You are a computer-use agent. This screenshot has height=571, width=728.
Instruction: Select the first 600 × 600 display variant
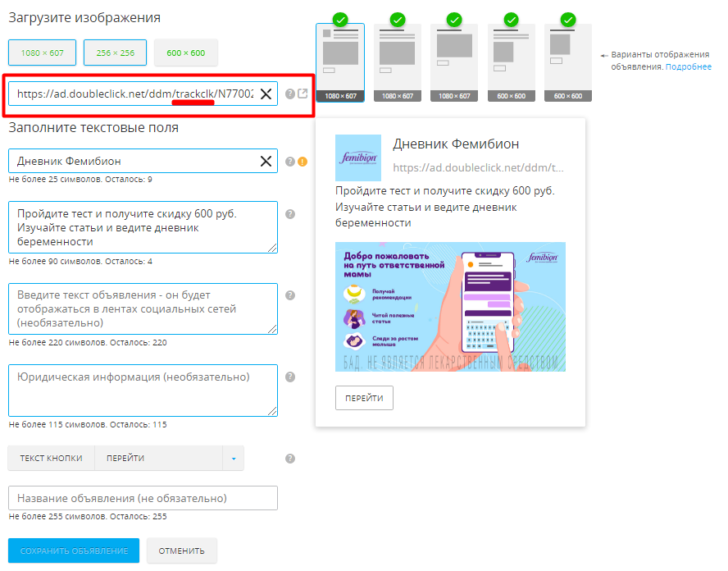(x=512, y=62)
